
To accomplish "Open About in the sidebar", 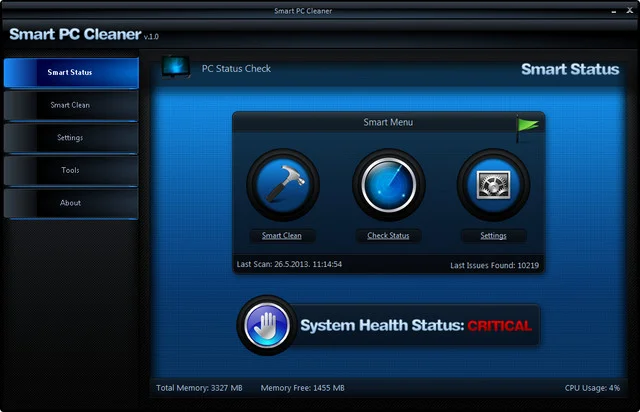I will (71, 203).
